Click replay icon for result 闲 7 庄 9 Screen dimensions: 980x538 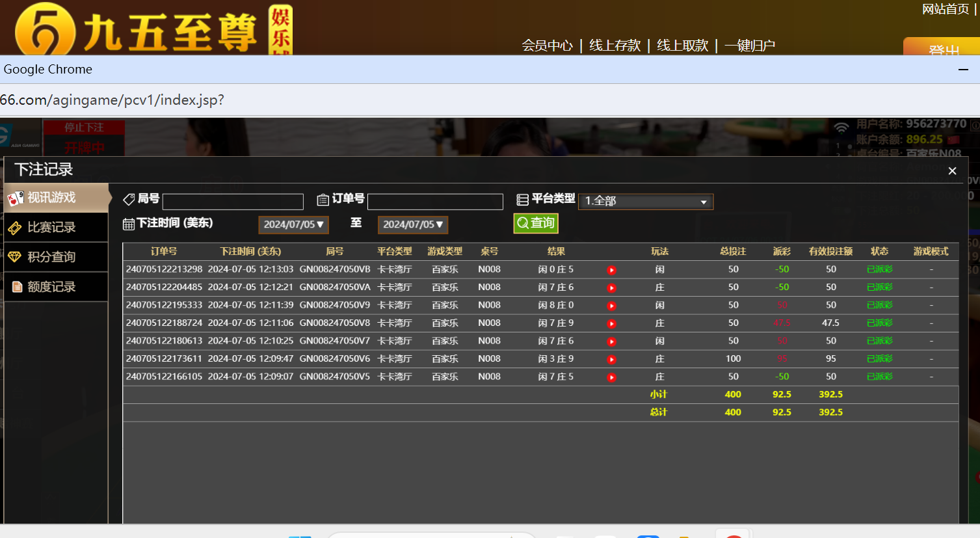click(611, 323)
